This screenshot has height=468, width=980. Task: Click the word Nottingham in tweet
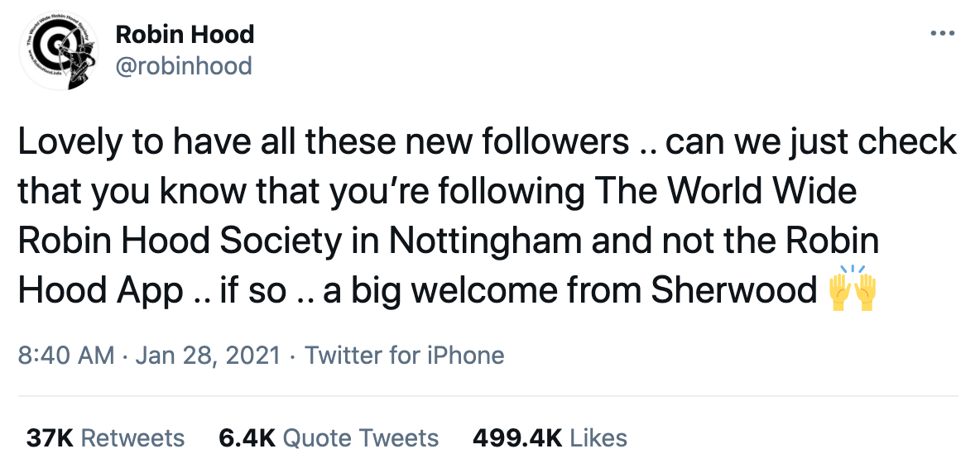coord(486,241)
